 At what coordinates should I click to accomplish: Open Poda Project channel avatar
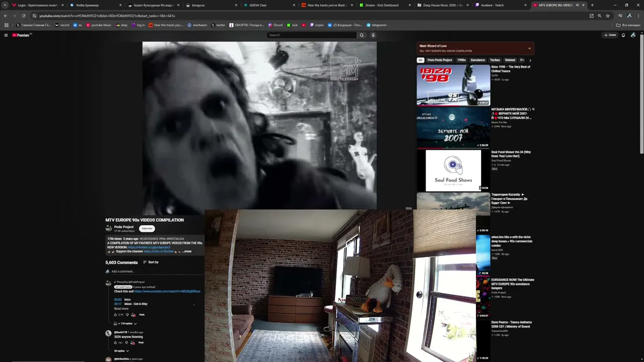(x=108, y=228)
